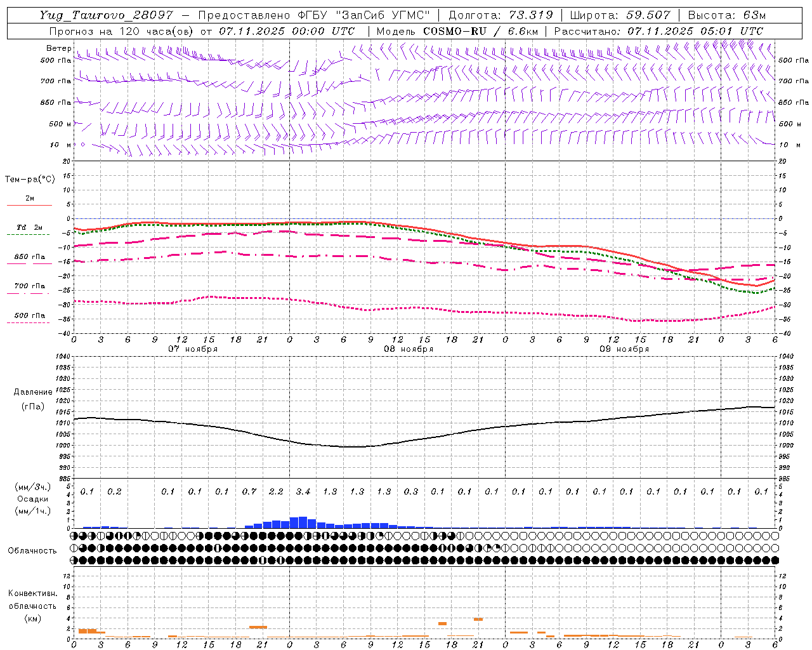Click the 500 гПа temperature legend entry

point(30,315)
